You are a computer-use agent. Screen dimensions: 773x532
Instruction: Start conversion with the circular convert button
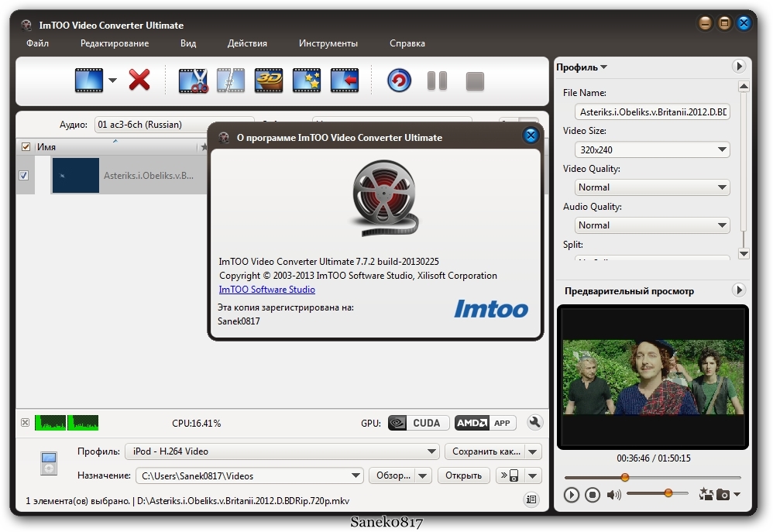399,80
